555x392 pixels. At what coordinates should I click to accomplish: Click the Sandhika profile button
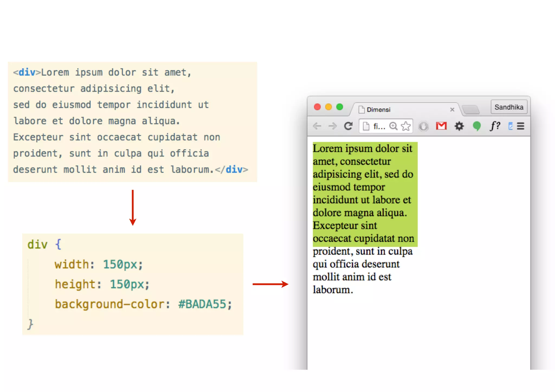[509, 107]
